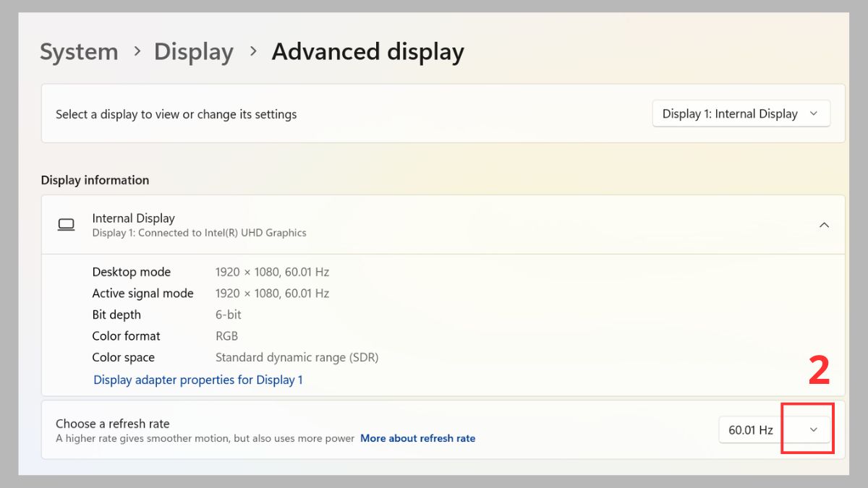Click the Display information heading
This screenshot has width=868, height=488.
pos(95,180)
